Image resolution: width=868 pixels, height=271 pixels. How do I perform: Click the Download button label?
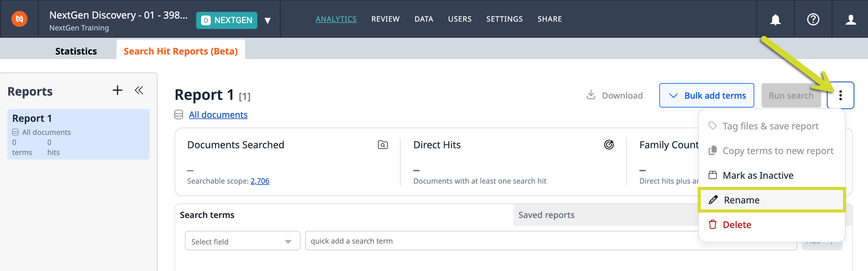[x=622, y=96]
